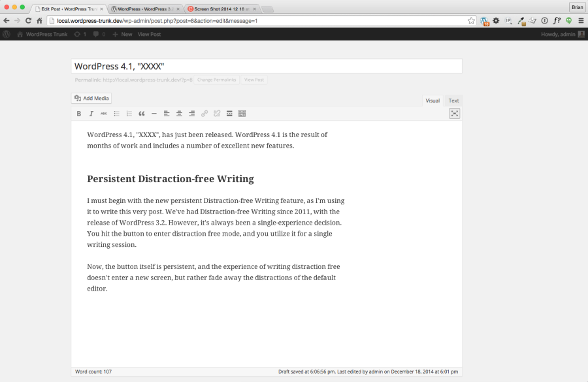
Task: Click the Add Media button
Action: tap(91, 98)
